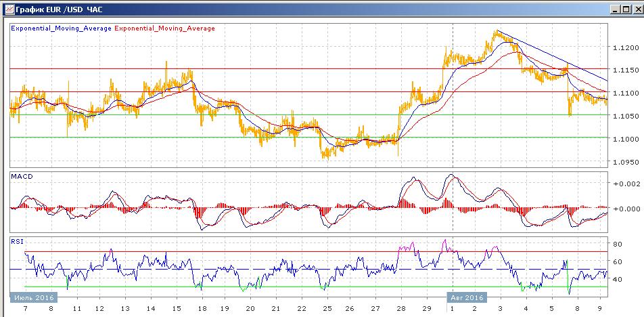Click the RSI panel label
This screenshot has width=644, height=317.
18,242
